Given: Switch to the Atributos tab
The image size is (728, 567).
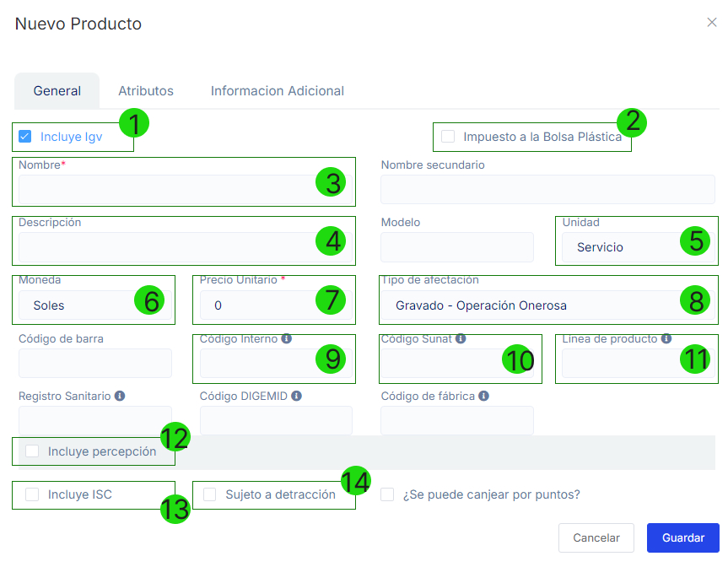Looking at the screenshot, I should (146, 91).
